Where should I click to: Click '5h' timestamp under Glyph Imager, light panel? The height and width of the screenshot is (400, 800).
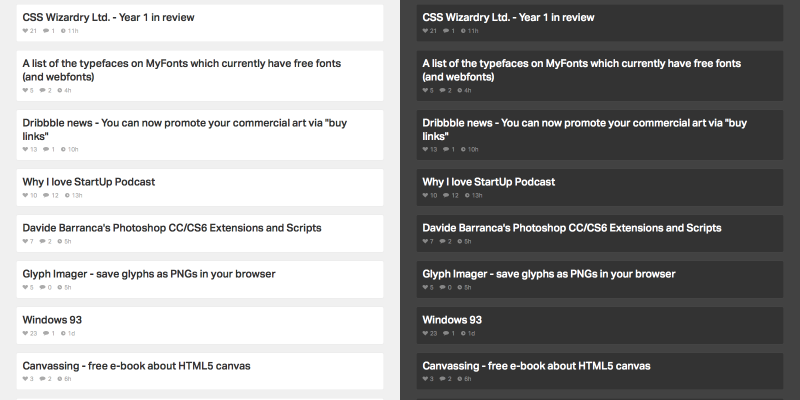pyautogui.click(x=68, y=287)
